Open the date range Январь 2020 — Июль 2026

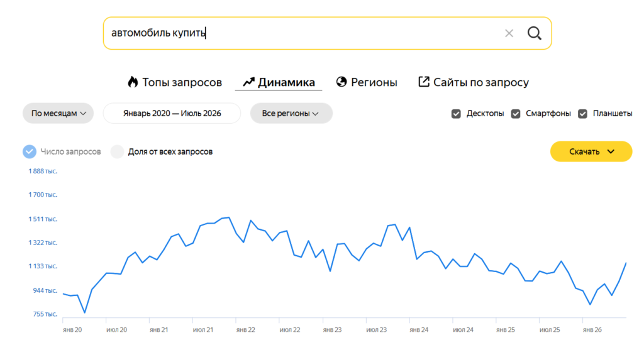[172, 113]
